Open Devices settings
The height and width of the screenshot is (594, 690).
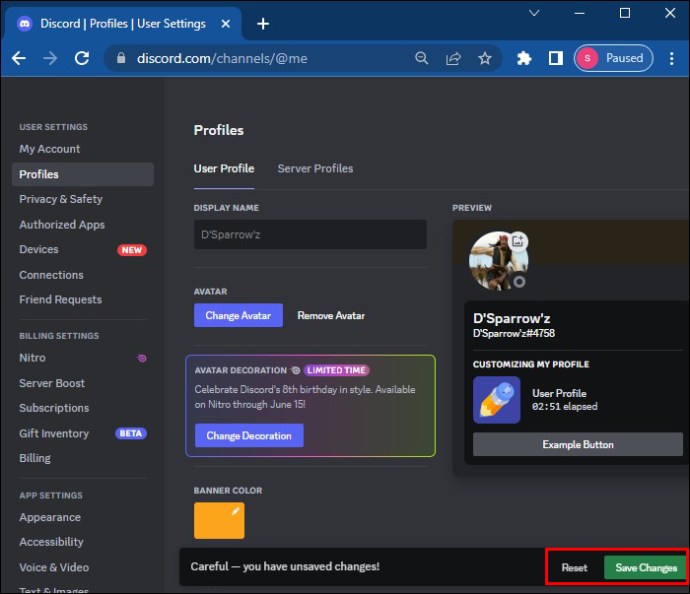[x=83, y=249]
